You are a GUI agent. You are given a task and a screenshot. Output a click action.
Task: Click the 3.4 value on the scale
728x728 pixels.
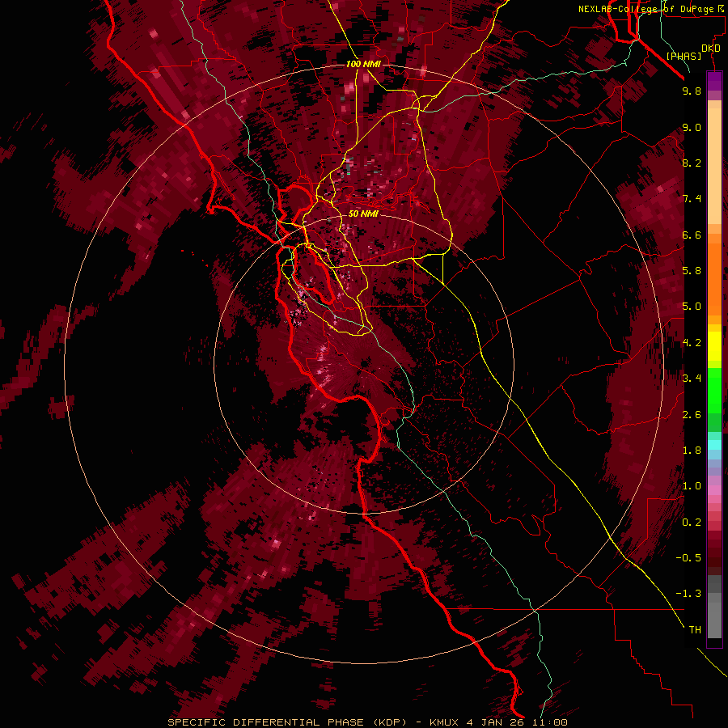click(x=692, y=379)
